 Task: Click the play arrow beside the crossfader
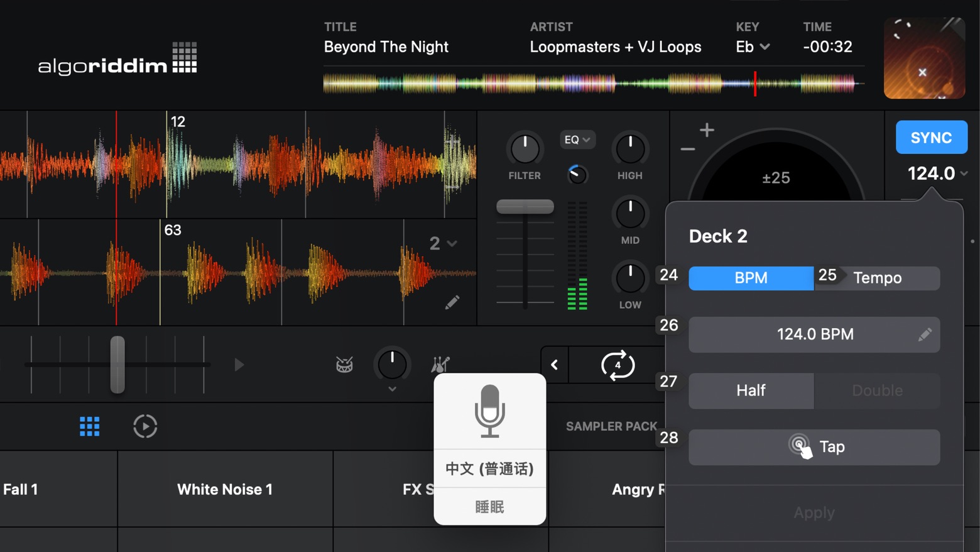pyautogui.click(x=239, y=365)
